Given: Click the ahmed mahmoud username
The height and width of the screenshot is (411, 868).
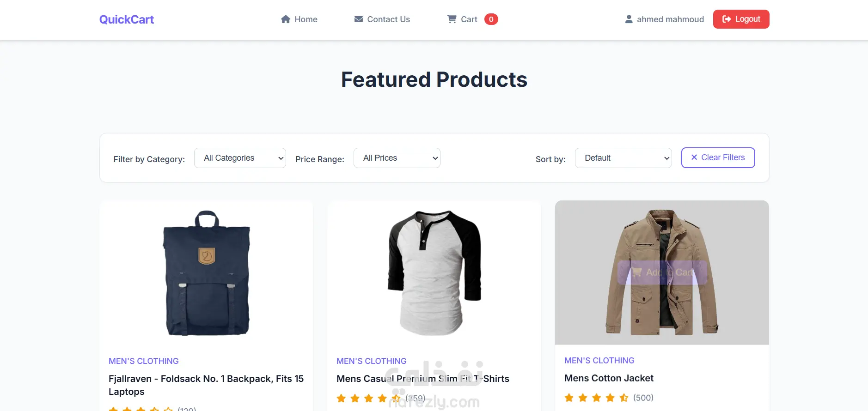Looking at the screenshot, I should [670, 19].
